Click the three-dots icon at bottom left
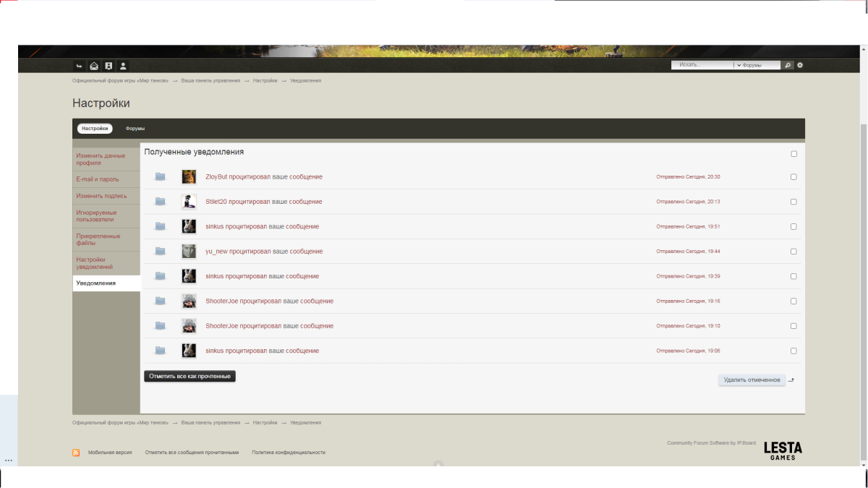Screen dimensions: 868x488 point(9,461)
